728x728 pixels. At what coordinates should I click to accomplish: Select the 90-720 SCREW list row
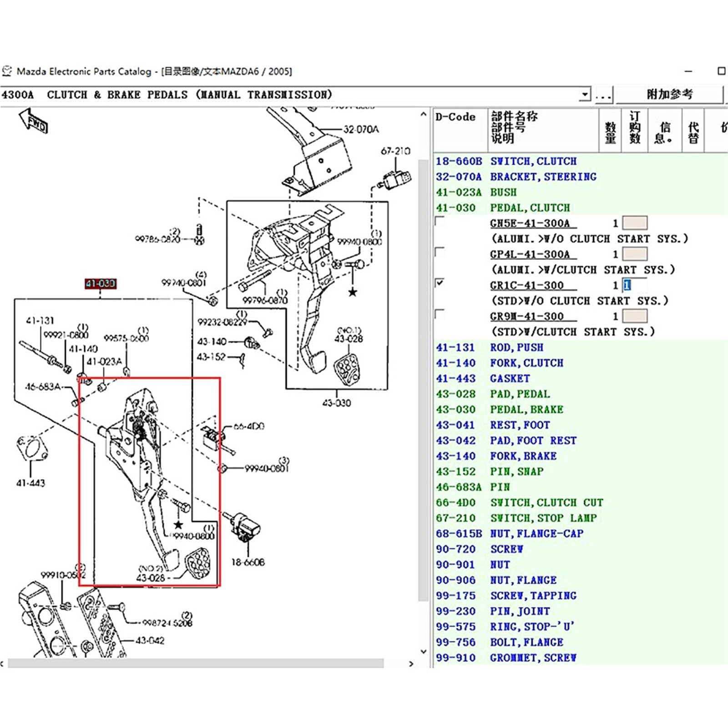(x=581, y=549)
